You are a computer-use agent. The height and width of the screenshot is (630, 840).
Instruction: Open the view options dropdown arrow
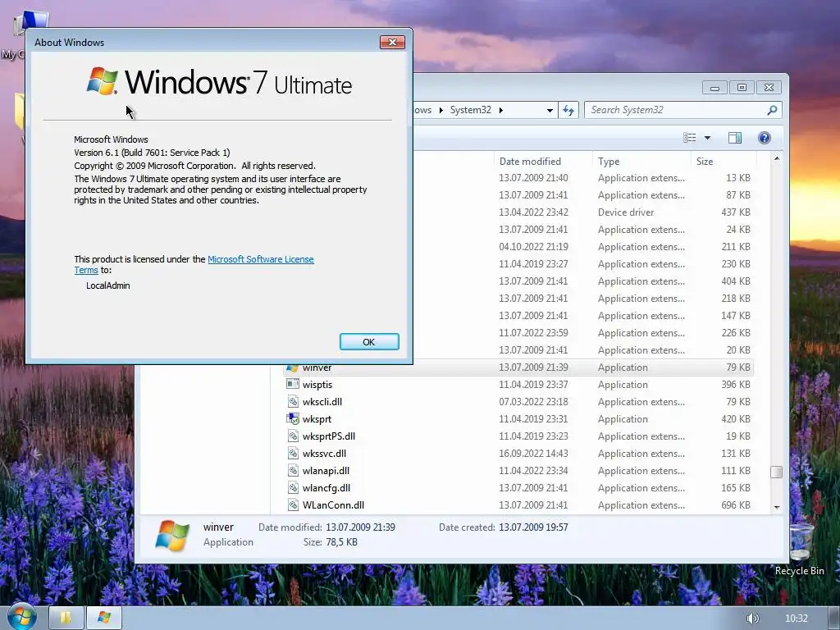(707, 138)
